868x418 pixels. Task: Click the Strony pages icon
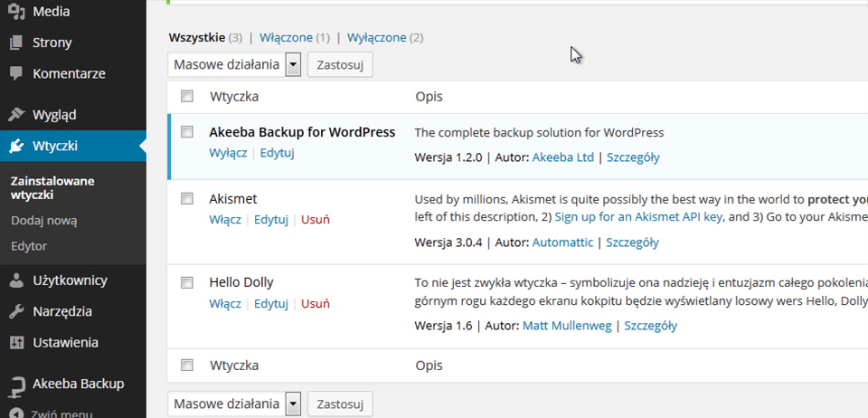tap(16, 43)
